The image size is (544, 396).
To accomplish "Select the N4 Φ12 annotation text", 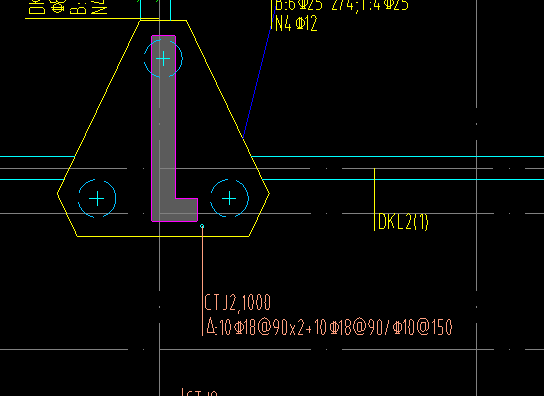I will pos(297,24).
